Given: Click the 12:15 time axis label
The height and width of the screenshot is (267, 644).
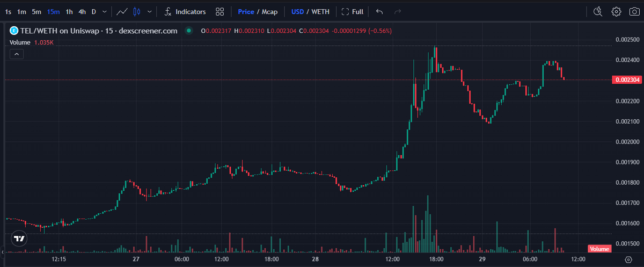Looking at the screenshot, I should click(58, 259).
